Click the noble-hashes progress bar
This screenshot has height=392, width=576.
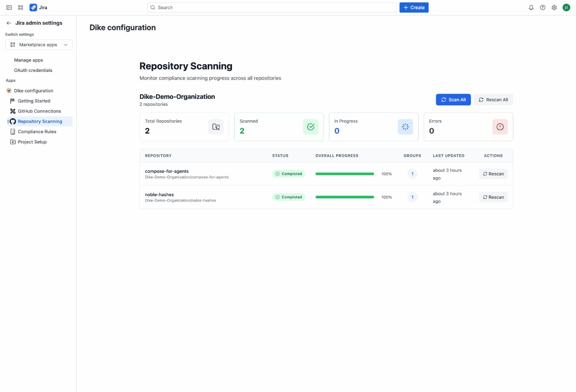coord(344,197)
